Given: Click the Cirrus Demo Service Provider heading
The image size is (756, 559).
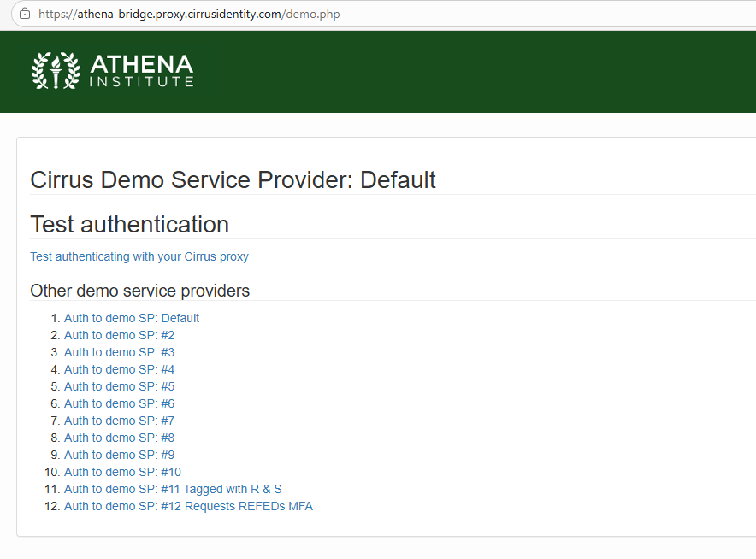Looking at the screenshot, I should tap(233, 180).
